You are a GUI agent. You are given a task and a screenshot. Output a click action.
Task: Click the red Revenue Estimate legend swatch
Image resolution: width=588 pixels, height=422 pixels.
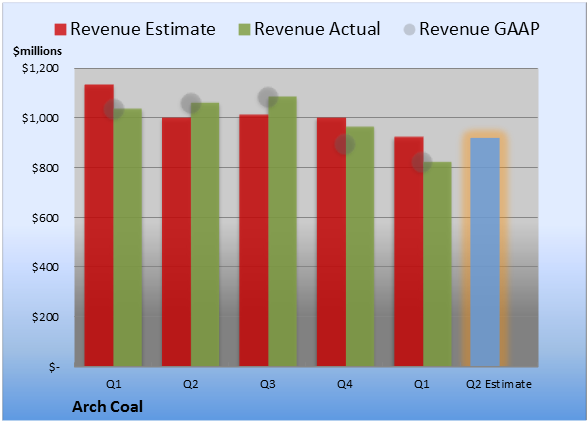[x=60, y=29]
